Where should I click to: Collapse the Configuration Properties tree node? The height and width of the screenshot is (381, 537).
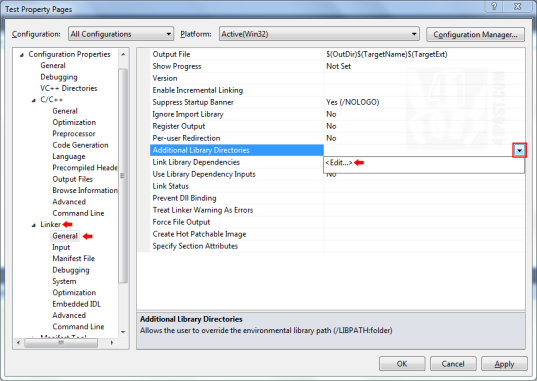(22, 55)
